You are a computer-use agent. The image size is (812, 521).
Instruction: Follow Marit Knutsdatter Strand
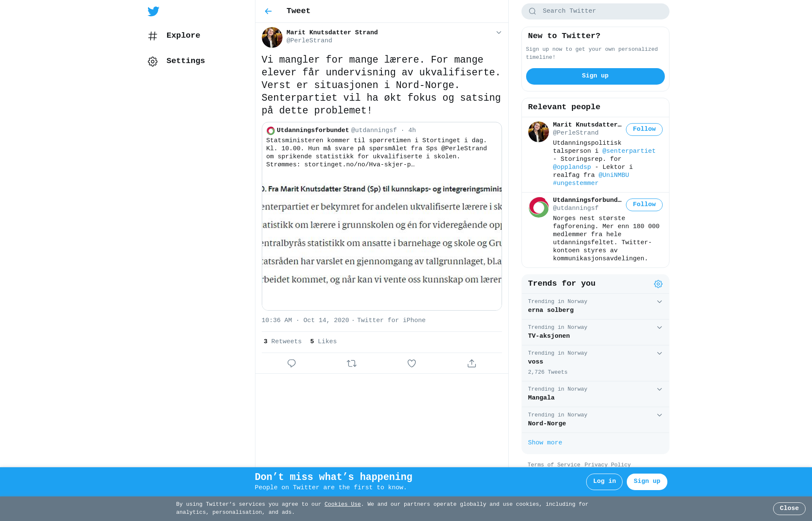(x=644, y=130)
